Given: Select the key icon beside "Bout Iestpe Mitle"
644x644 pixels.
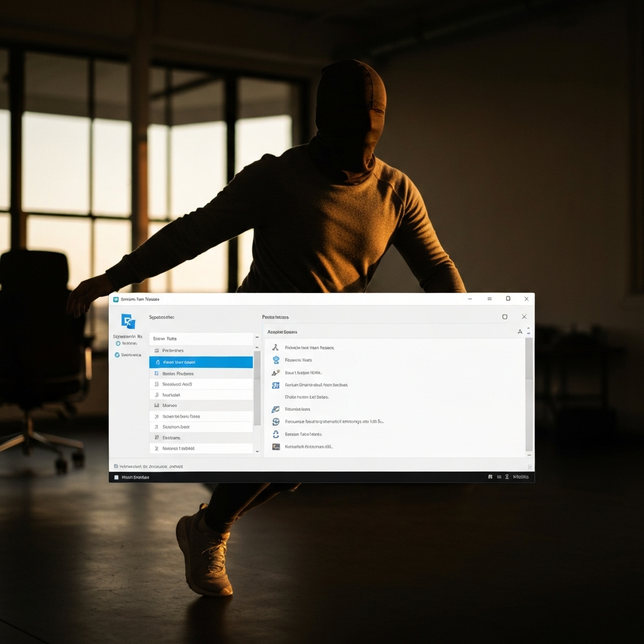Looking at the screenshot, I should [x=275, y=372].
